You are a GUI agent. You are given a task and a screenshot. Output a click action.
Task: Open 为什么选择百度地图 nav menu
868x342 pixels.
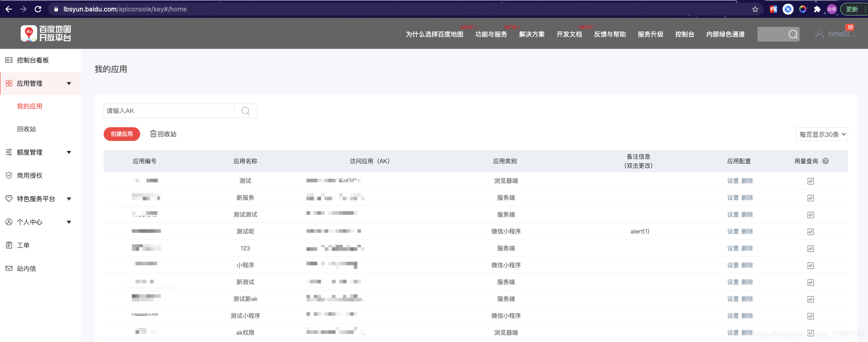coord(434,34)
